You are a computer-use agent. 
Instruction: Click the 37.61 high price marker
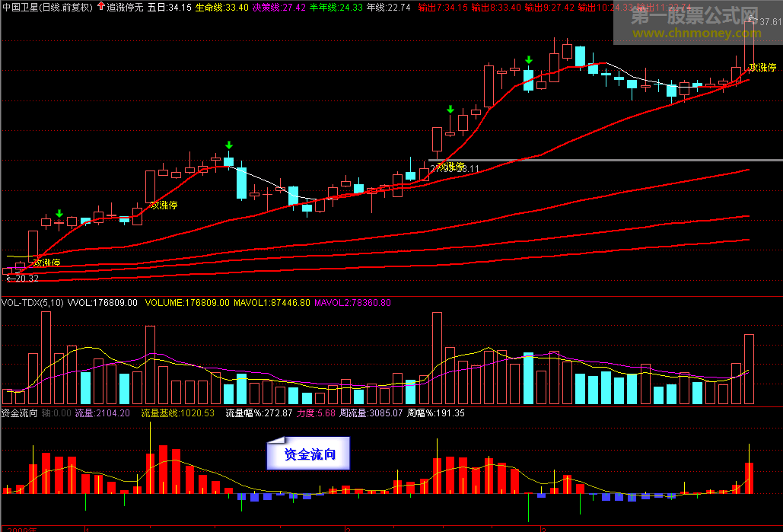click(770, 21)
